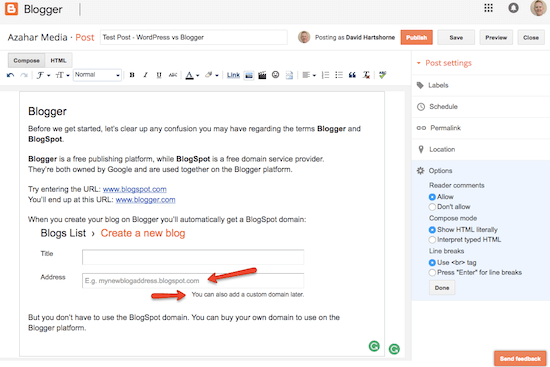Click the Save button
550x367 pixels.
456,38
